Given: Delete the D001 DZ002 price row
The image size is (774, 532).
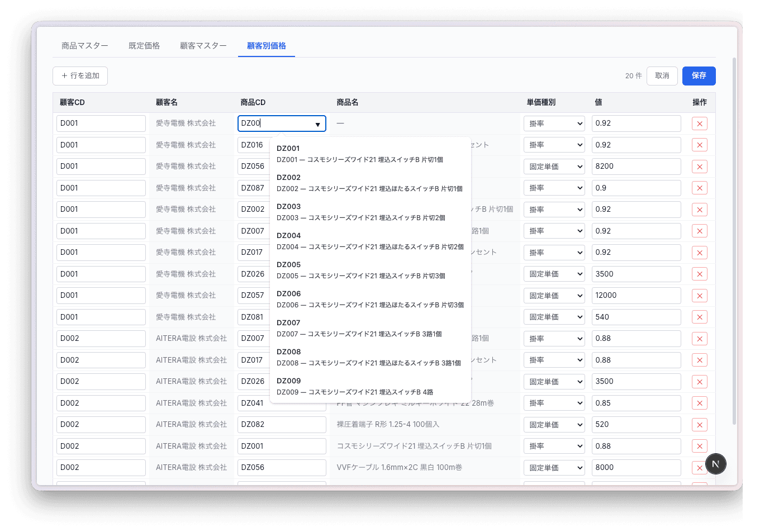Looking at the screenshot, I should coord(699,210).
